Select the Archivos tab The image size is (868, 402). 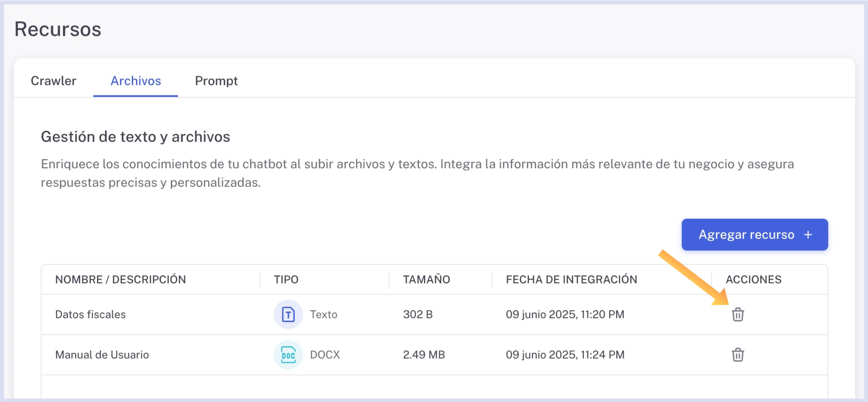(x=135, y=81)
